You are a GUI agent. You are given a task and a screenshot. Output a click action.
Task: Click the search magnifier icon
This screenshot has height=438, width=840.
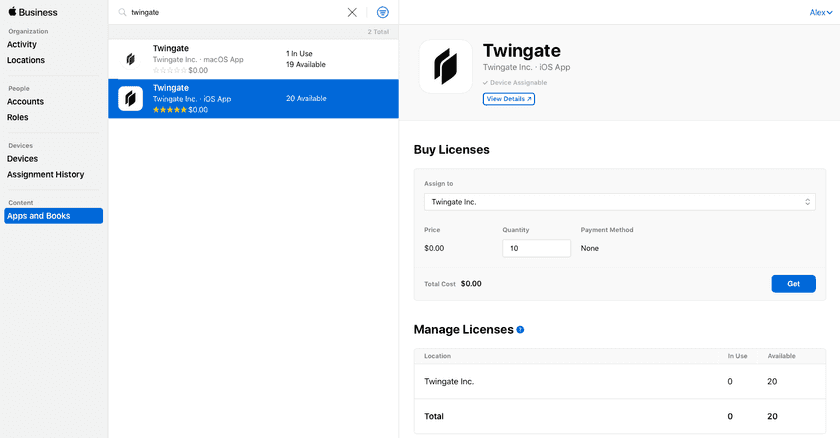tap(122, 12)
